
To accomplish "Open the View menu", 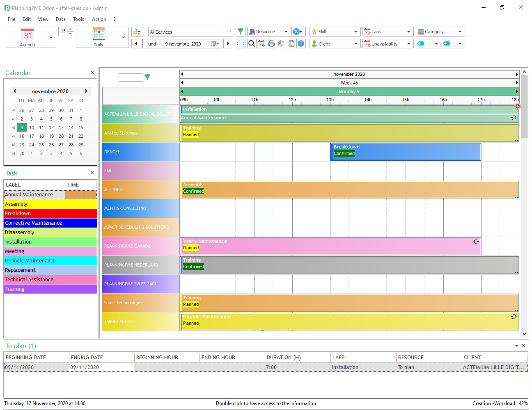I will (x=43, y=19).
